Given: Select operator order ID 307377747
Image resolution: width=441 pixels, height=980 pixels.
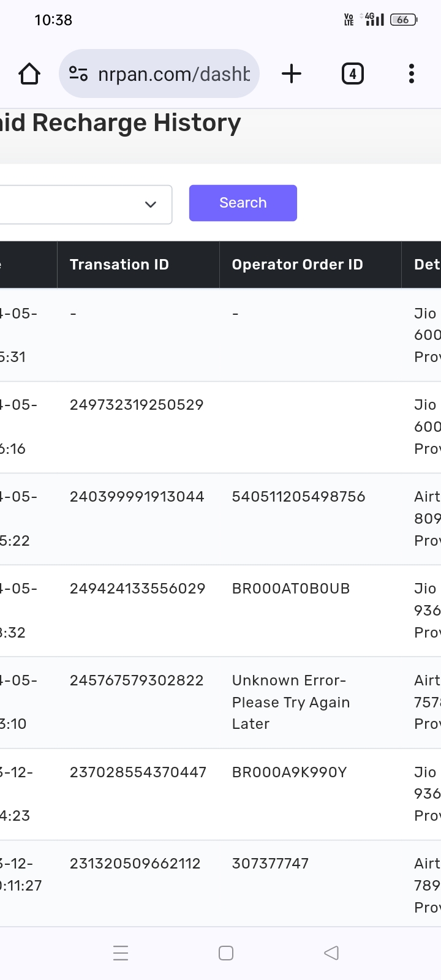Looking at the screenshot, I should [x=270, y=864].
